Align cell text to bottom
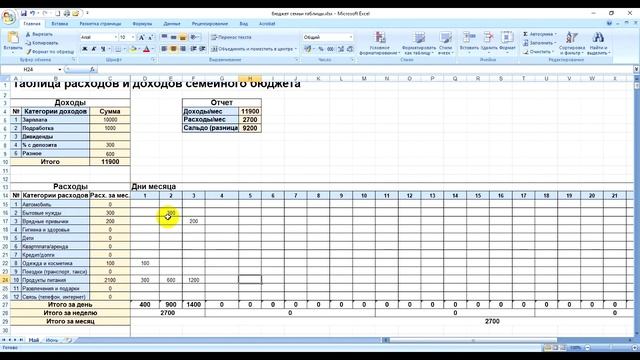Viewport: 640px width, 360px height. (183, 37)
